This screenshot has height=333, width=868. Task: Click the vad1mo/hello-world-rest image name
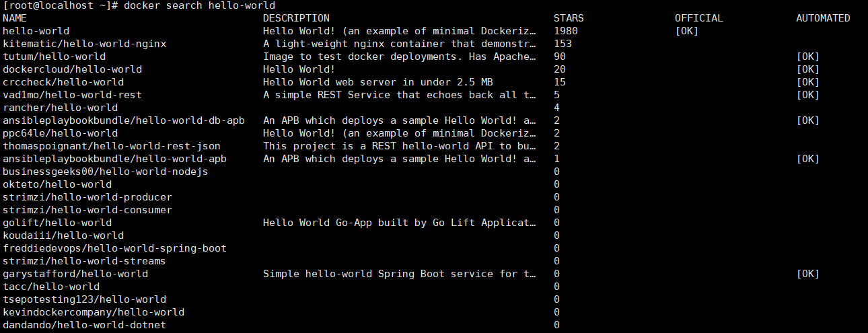point(72,95)
